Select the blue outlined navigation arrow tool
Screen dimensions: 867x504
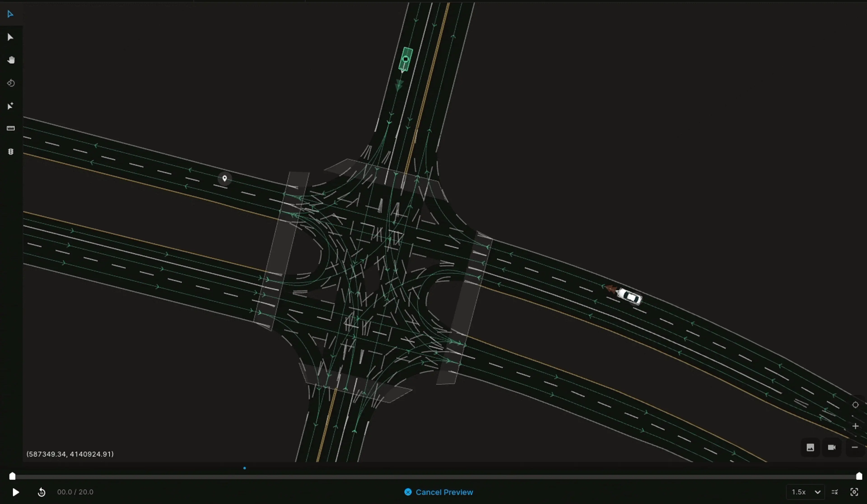pos(10,14)
